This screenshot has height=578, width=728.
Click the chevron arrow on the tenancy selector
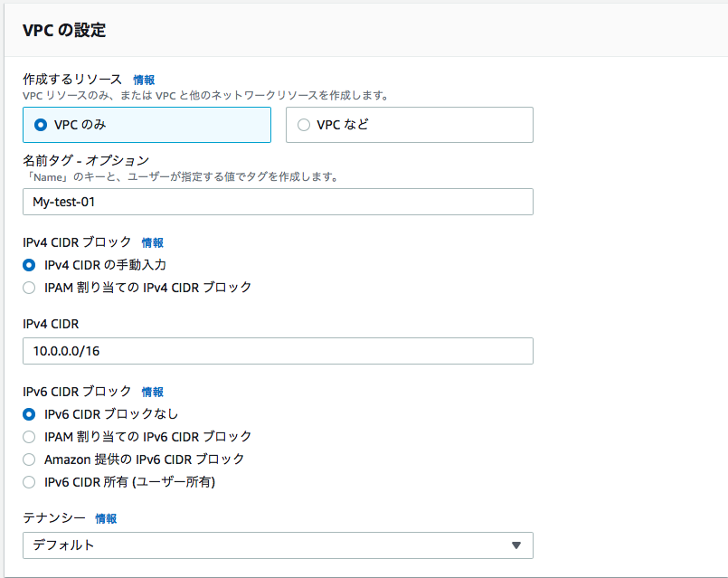tap(516, 545)
